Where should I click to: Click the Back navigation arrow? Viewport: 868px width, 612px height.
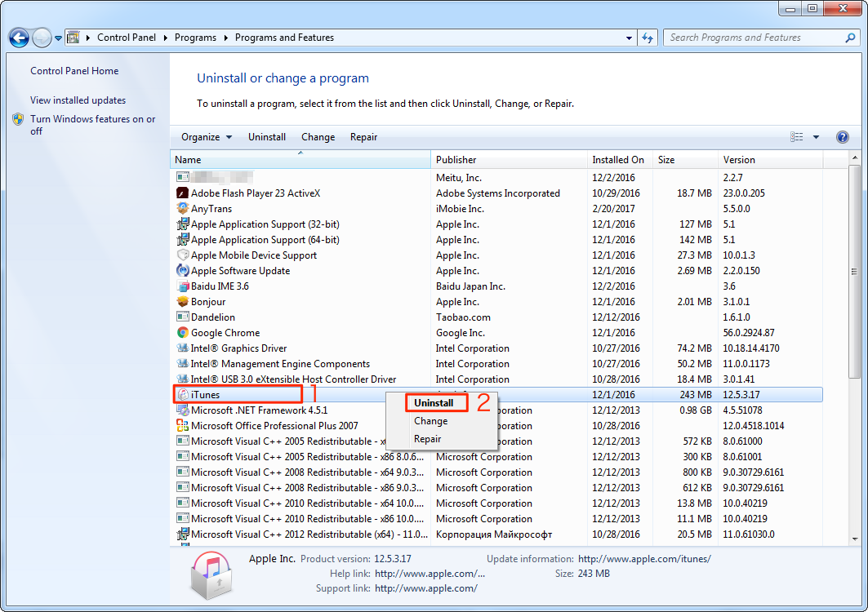tap(19, 38)
